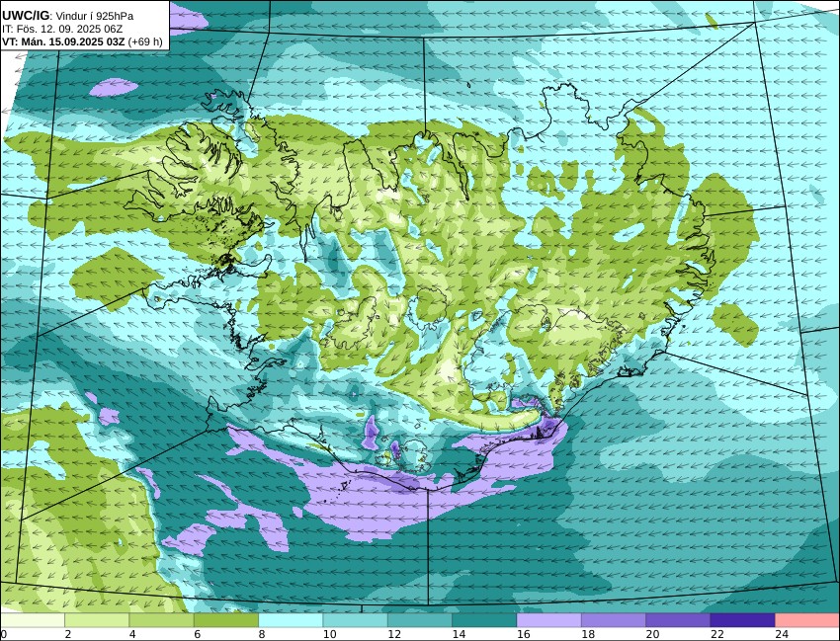Click the '(+69 h)' forecast offset text

pos(144,41)
